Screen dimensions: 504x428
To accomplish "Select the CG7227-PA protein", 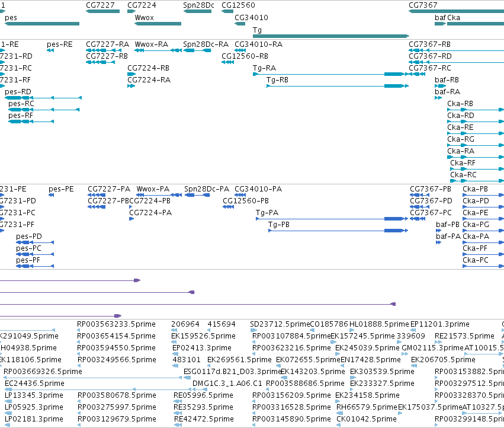I will [x=97, y=195].
